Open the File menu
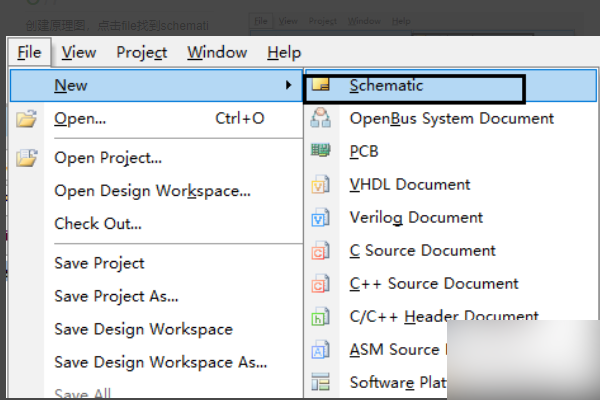The width and height of the screenshot is (600, 400). pyautogui.click(x=29, y=53)
